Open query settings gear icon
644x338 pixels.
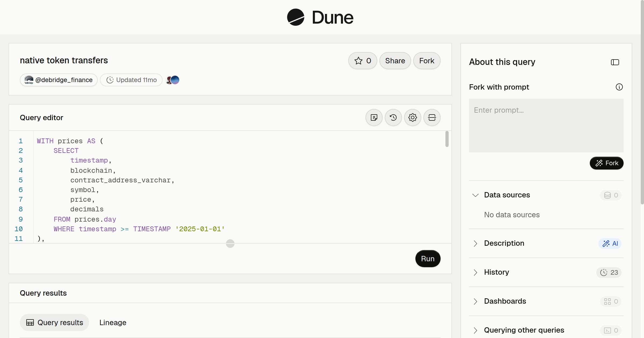412,117
